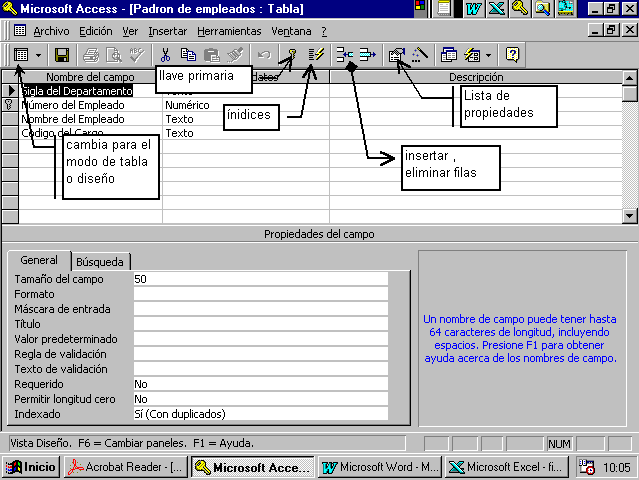Open the ? help menu
639x480 pixels.
(x=324, y=31)
